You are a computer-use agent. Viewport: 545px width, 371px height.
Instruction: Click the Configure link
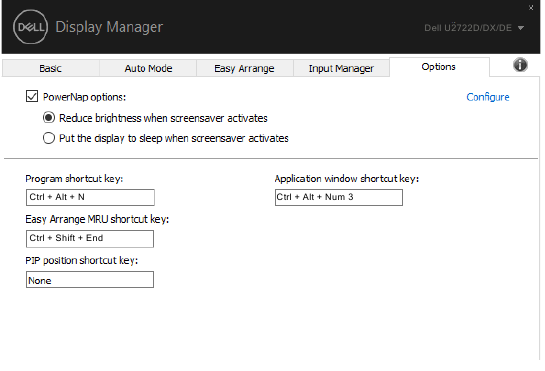(488, 97)
